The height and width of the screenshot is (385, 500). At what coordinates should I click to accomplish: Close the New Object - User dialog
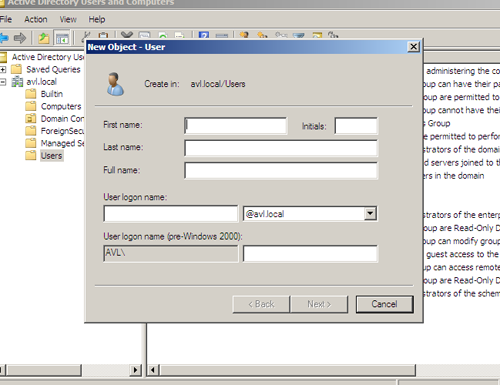413,47
